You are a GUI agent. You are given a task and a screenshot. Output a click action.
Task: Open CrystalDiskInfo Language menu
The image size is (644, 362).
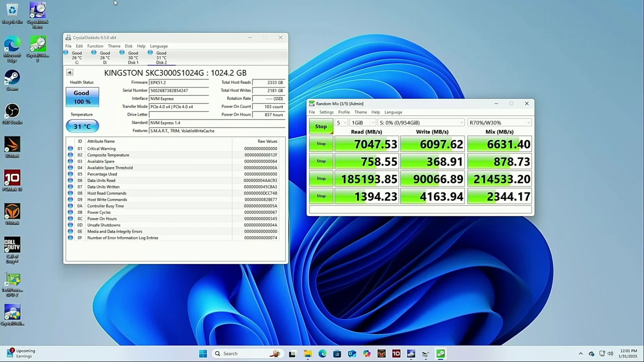159,46
